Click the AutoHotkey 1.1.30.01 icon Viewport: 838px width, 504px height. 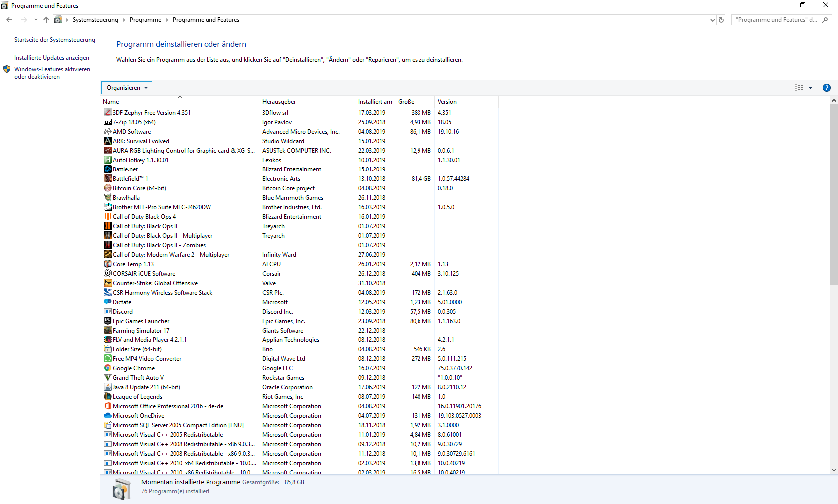(107, 160)
